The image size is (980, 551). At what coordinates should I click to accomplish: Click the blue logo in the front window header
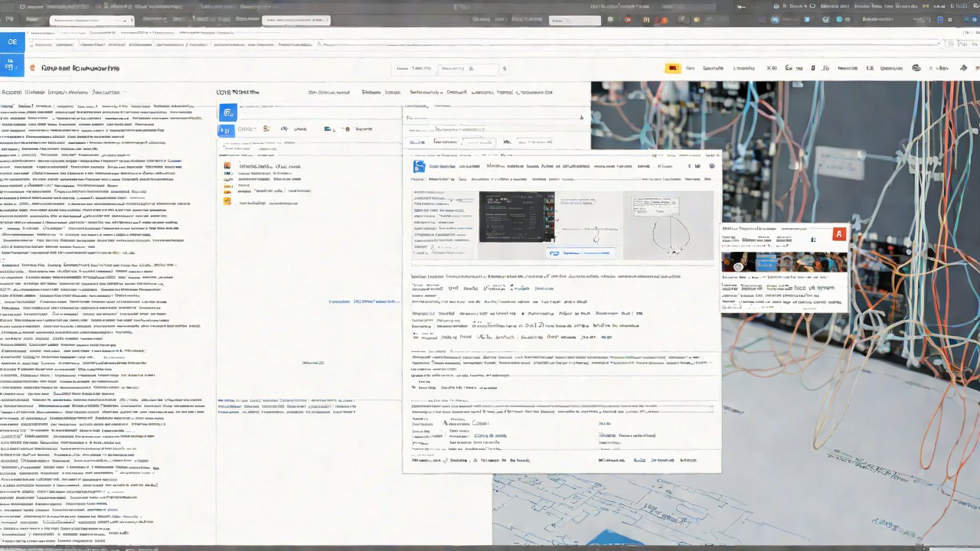419,166
